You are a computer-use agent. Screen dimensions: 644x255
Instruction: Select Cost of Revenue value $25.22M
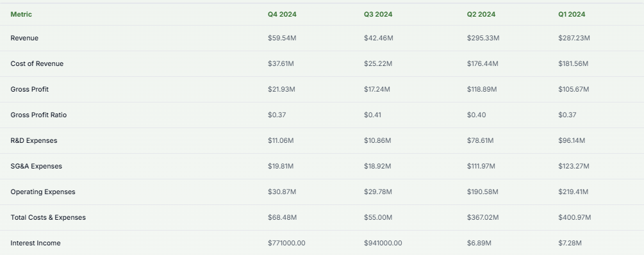(378, 63)
